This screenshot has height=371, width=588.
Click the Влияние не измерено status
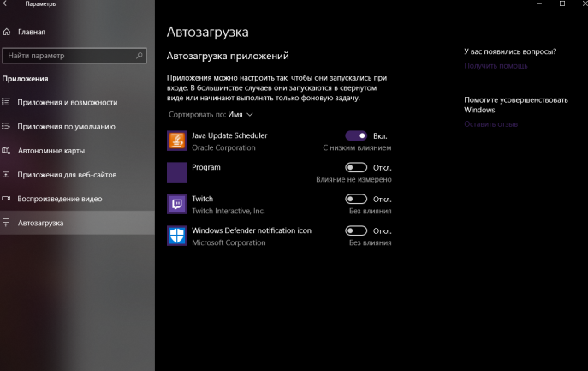click(353, 179)
